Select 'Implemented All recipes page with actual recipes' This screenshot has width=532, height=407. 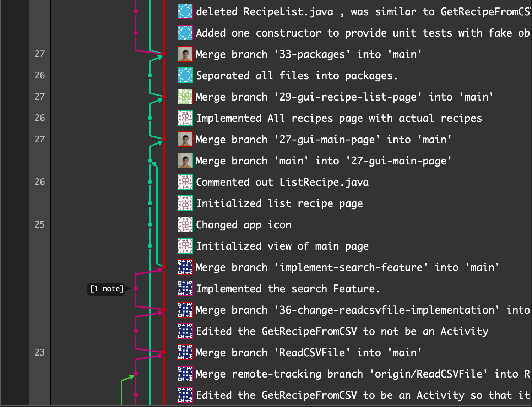(339, 118)
